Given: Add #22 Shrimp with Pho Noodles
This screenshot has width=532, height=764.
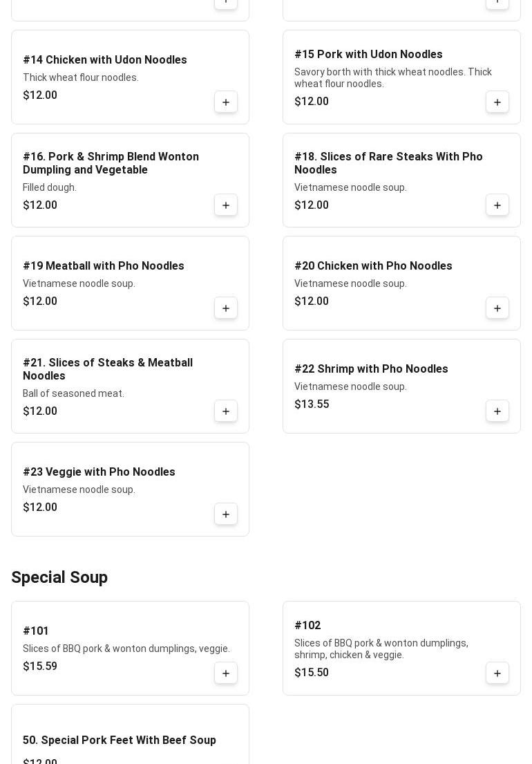Looking at the screenshot, I should pos(497,411).
